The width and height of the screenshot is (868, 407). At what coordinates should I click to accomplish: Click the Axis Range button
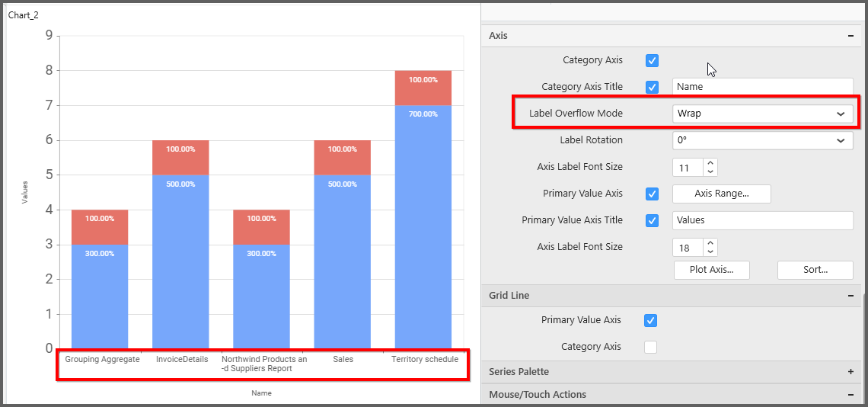tap(721, 194)
